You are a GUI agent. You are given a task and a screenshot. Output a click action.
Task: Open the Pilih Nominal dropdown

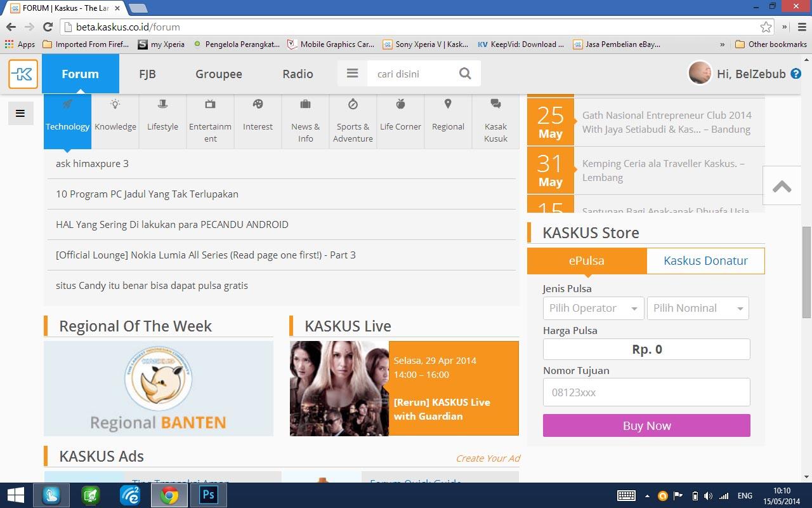698,309
